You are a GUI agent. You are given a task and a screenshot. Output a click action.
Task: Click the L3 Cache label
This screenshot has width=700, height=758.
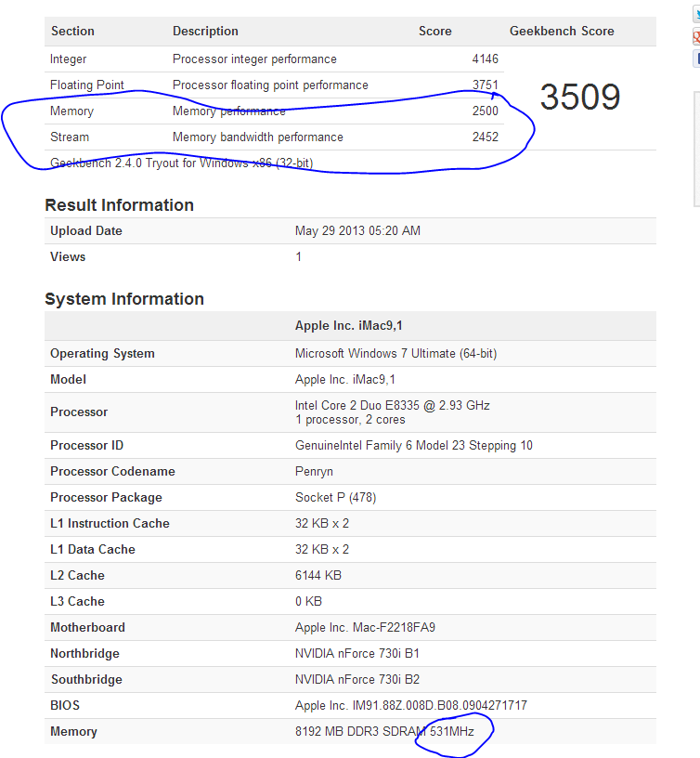[77, 602]
